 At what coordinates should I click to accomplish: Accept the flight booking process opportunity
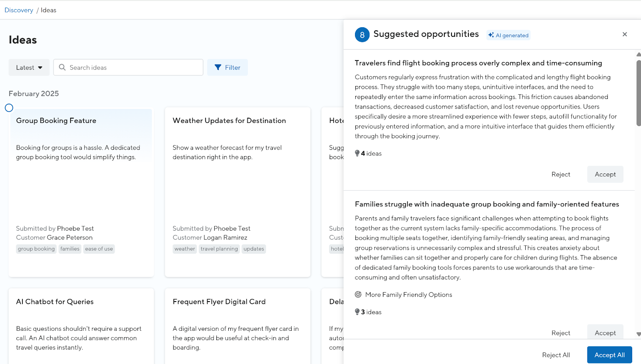pyautogui.click(x=605, y=174)
